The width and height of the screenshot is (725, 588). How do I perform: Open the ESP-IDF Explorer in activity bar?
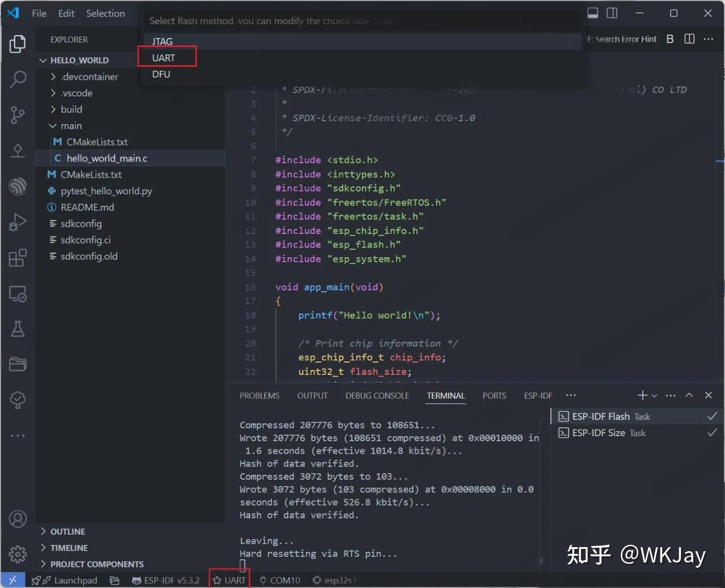[x=18, y=186]
